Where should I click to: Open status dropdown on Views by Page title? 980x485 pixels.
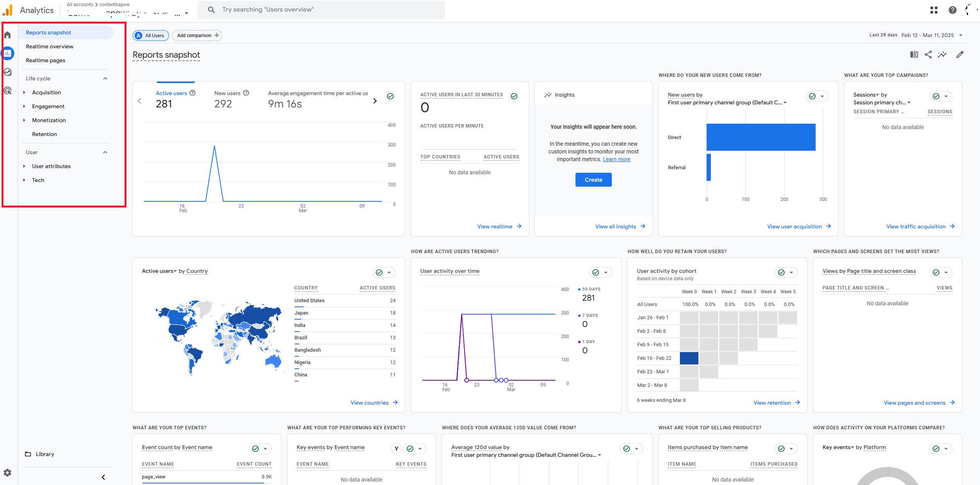pyautogui.click(x=941, y=272)
